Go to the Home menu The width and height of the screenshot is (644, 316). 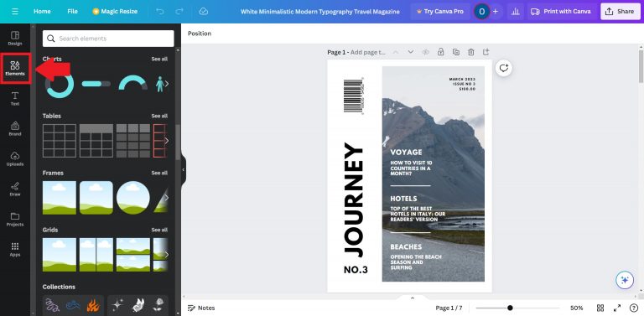[x=42, y=12]
